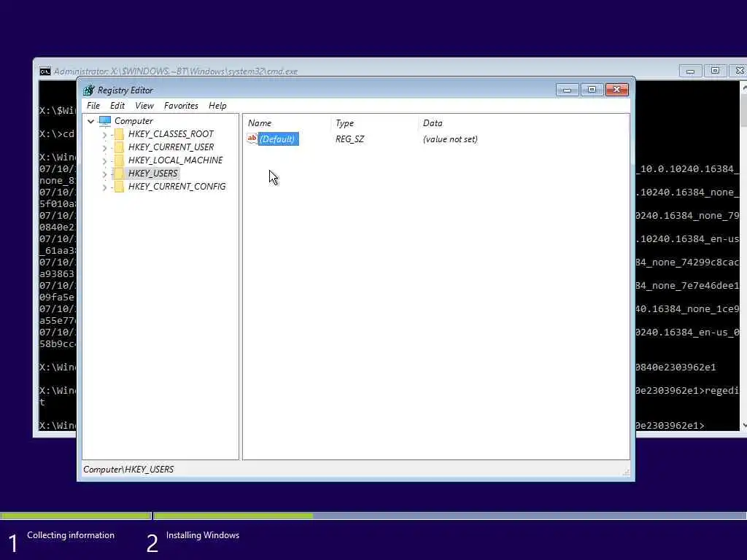The width and height of the screenshot is (747, 560).
Task: Collapse the Computer root node
Action: click(x=90, y=122)
